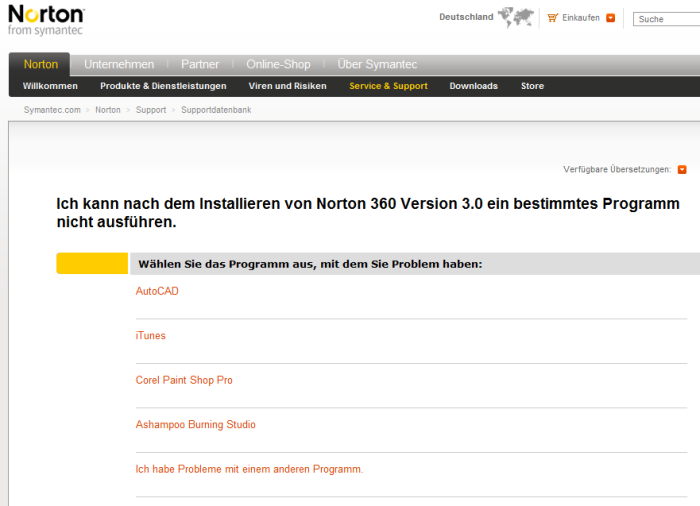
Task: Click the Einkaufen link
Action: coord(581,18)
